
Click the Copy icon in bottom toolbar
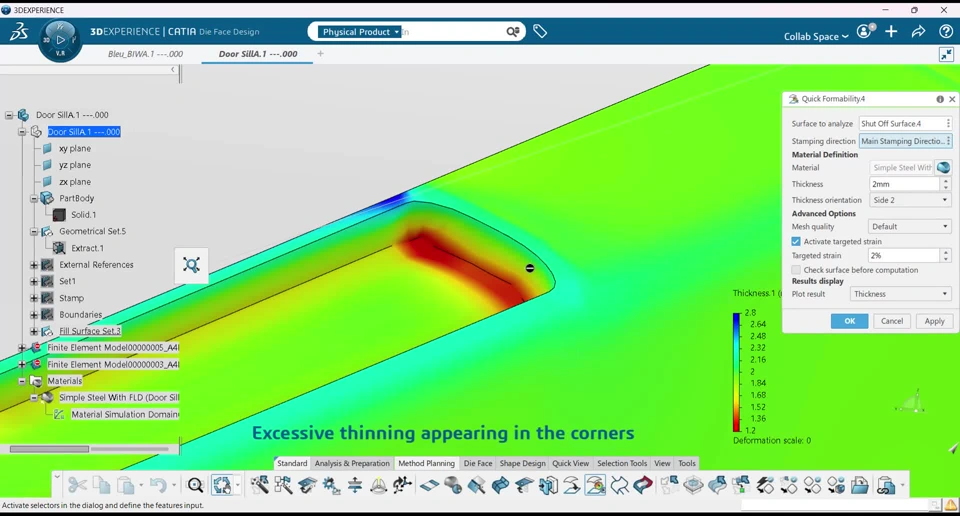[x=102, y=485]
